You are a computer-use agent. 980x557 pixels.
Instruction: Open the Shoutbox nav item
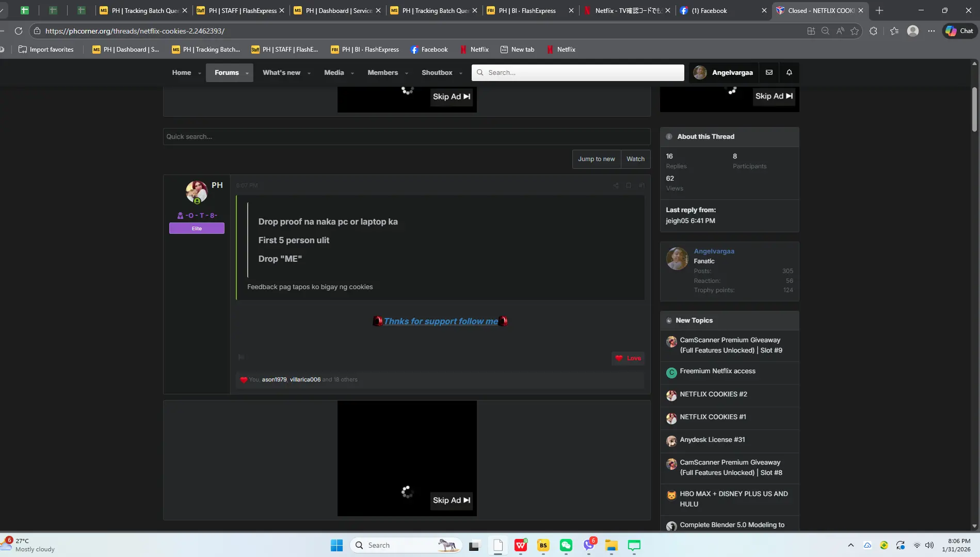point(437,73)
